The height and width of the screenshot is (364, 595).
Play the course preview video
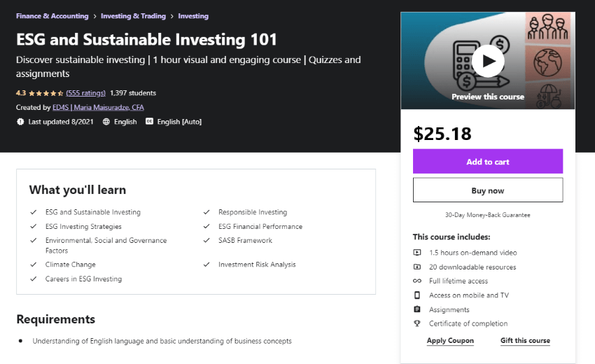coord(488,61)
